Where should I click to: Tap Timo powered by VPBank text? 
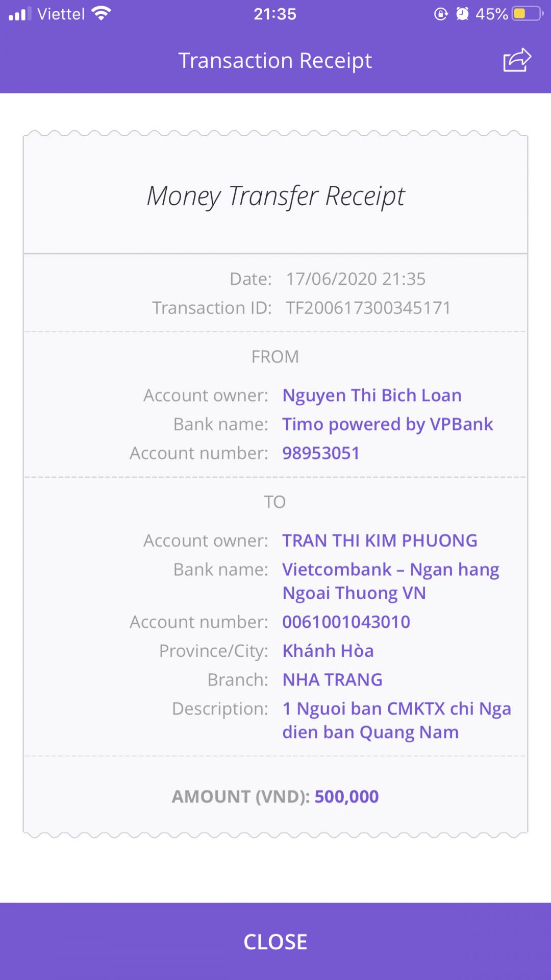pyautogui.click(x=388, y=424)
